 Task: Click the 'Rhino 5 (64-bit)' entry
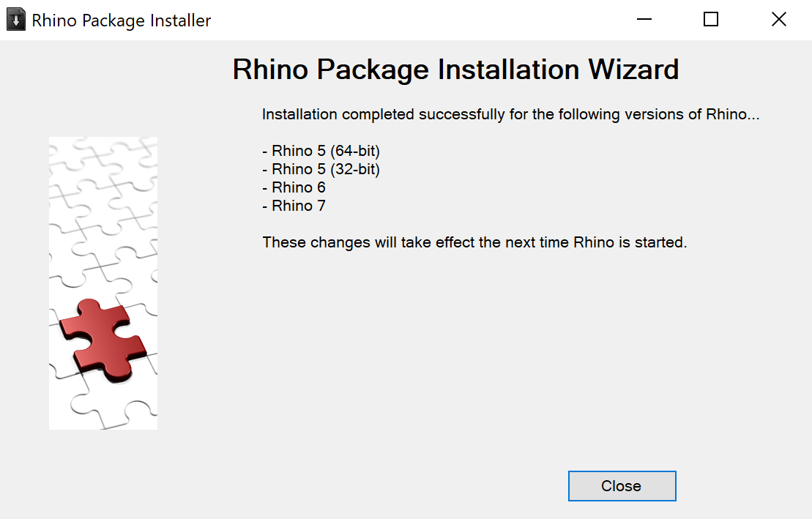(321, 151)
